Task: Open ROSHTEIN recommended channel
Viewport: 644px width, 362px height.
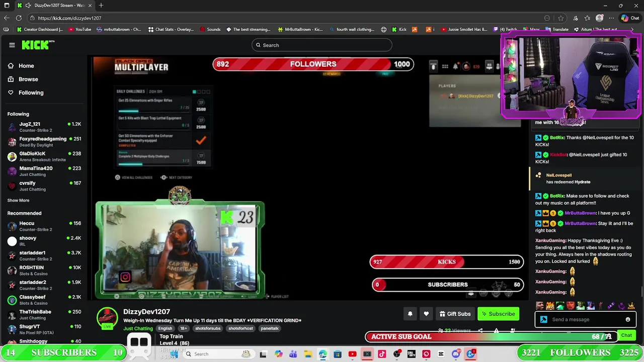Action: click(x=44, y=270)
